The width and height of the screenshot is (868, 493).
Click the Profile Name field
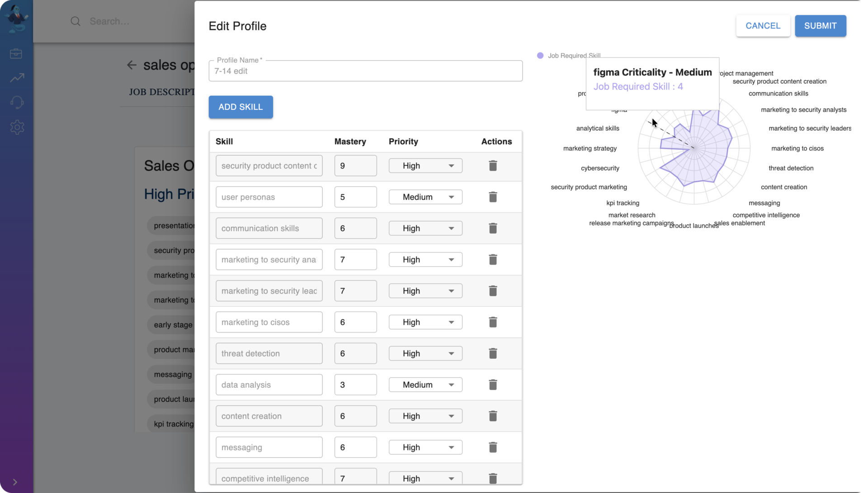click(x=365, y=71)
